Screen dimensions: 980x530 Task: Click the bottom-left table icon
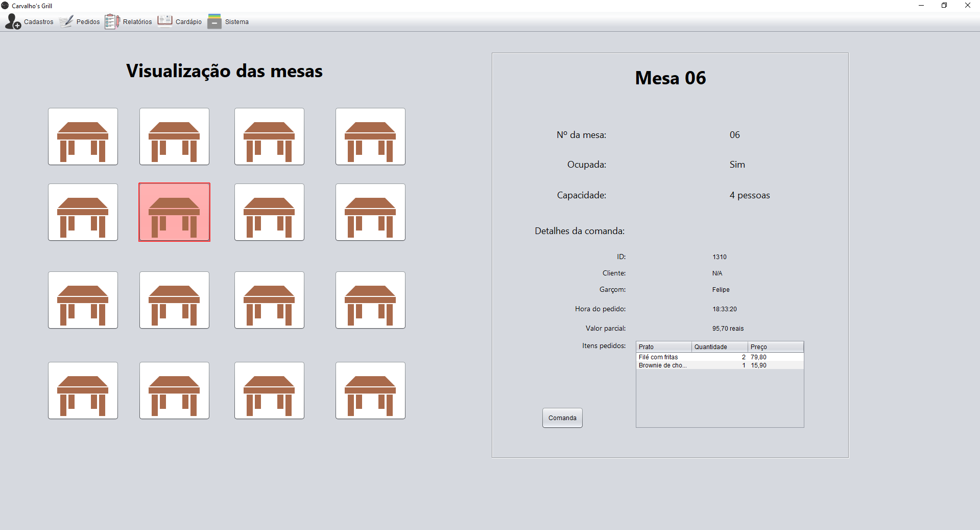tap(83, 390)
